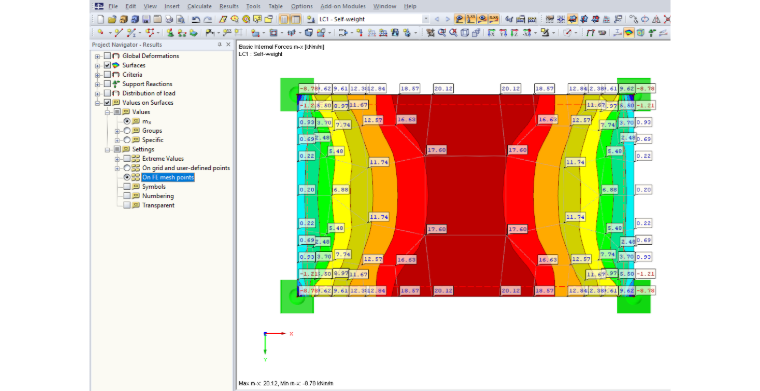
Task: Close the Project Navigator panel
Action: tap(228, 45)
